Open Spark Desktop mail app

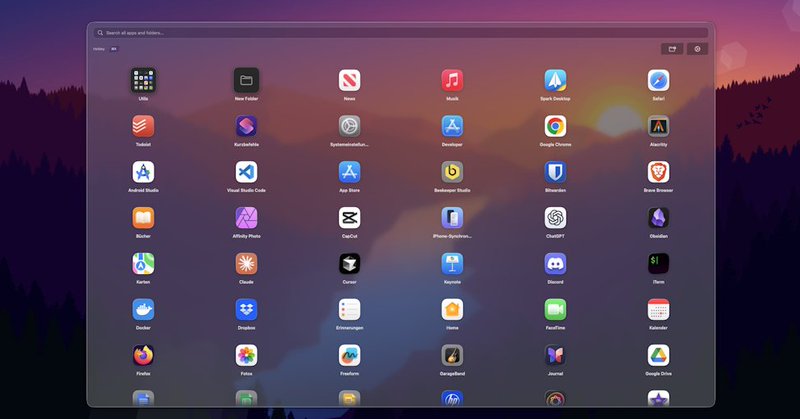click(556, 81)
